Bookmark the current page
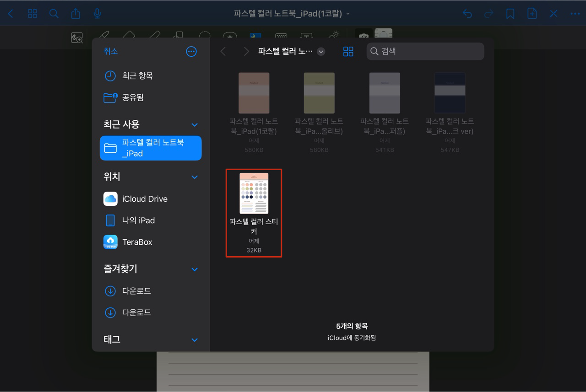 tap(510, 14)
